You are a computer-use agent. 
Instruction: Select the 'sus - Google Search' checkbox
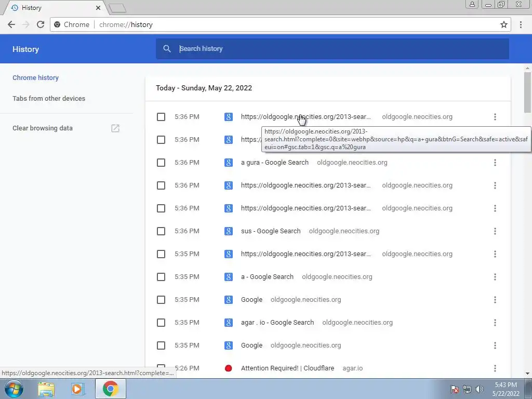(x=161, y=231)
